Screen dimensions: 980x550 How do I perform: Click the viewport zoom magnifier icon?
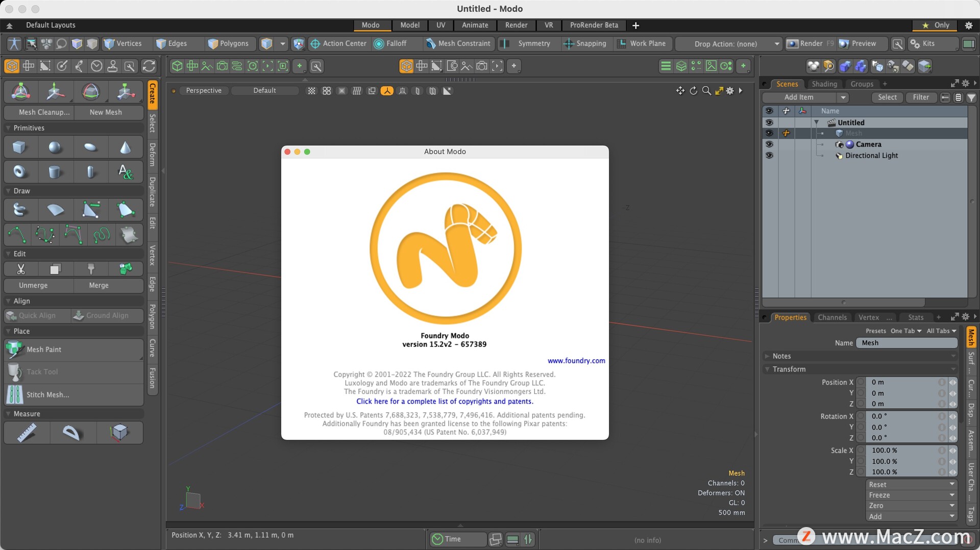(706, 90)
